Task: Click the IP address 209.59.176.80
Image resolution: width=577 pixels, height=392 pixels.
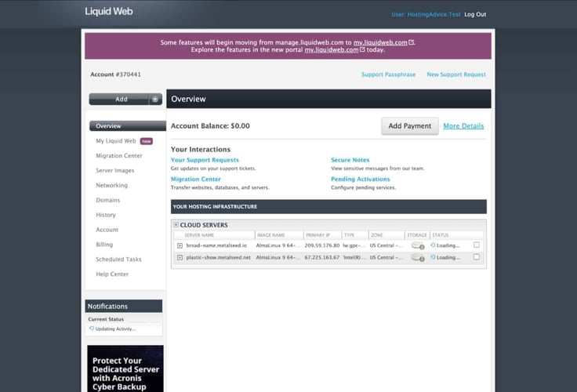Action: coord(322,245)
